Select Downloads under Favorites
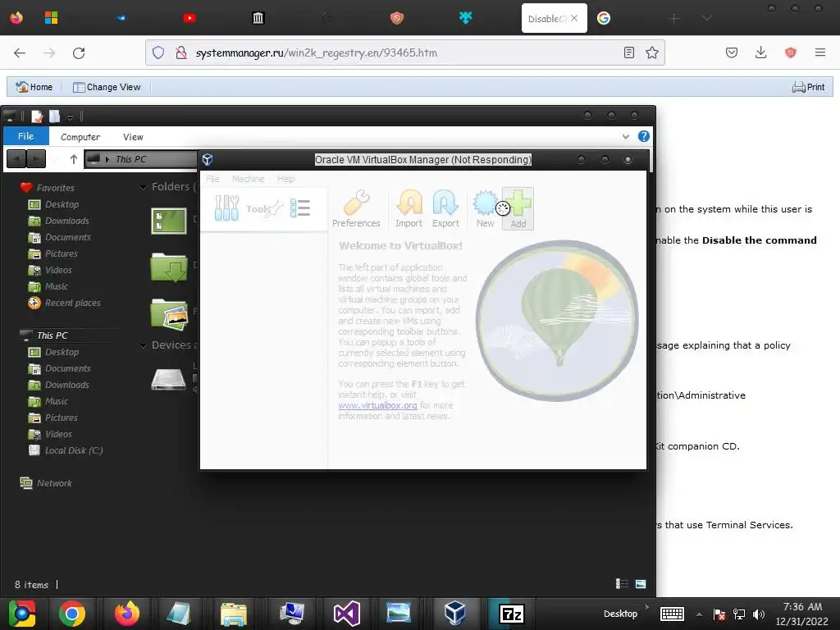840x630 pixels. 67,221
